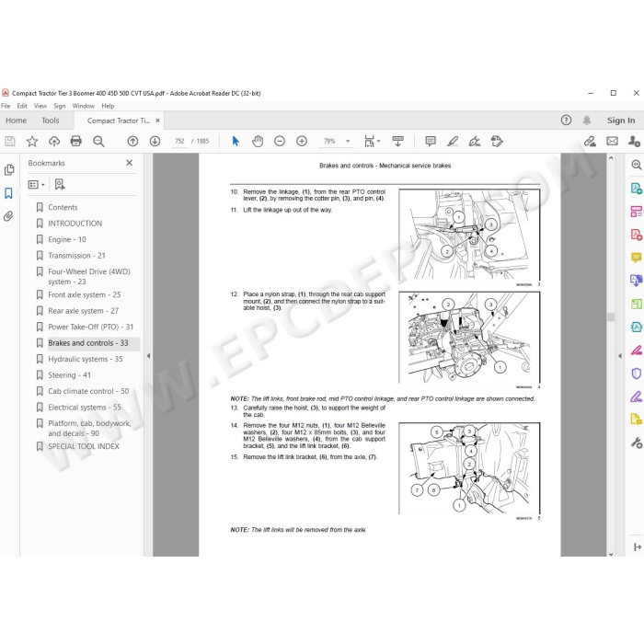Toggle the bookmarks panel icon
This screenshot has height=644, width=644.
pyautogui.click(x=8, y=193)
